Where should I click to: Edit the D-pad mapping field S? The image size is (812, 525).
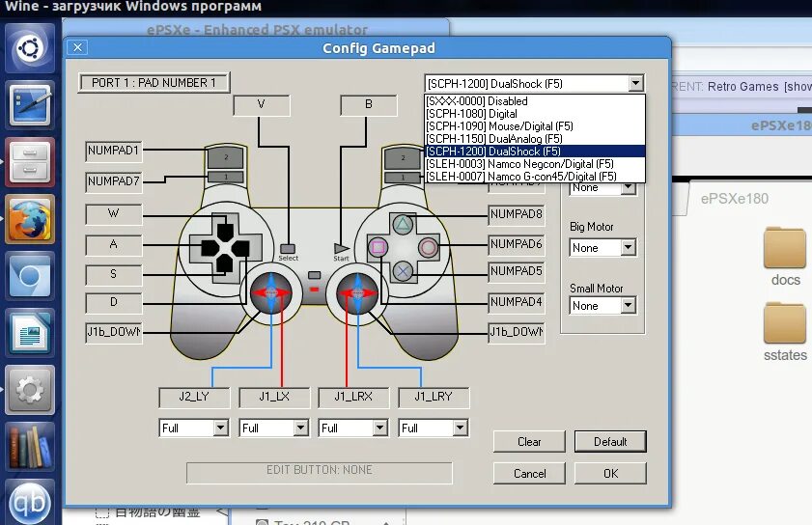(114, 274)
